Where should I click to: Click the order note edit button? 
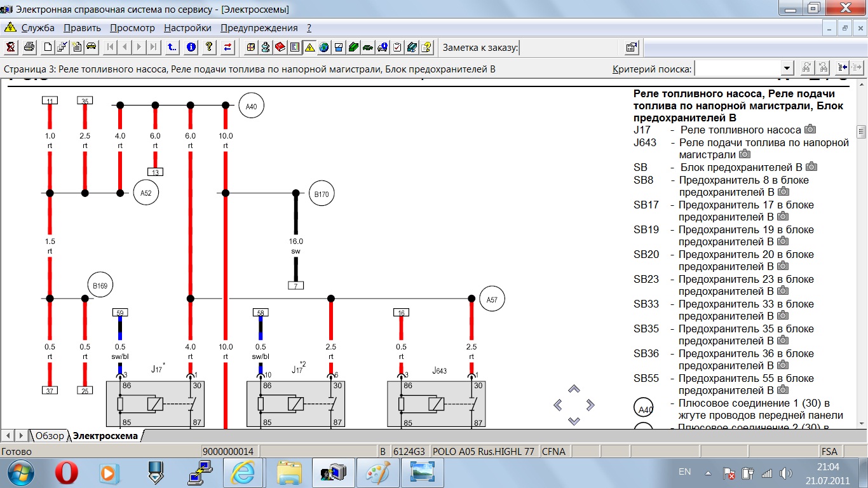pos(632,47)
